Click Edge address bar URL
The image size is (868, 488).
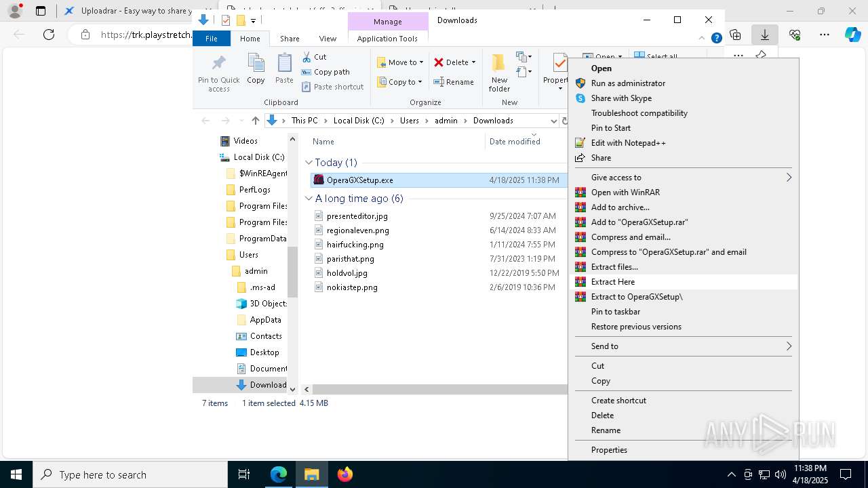146,35
